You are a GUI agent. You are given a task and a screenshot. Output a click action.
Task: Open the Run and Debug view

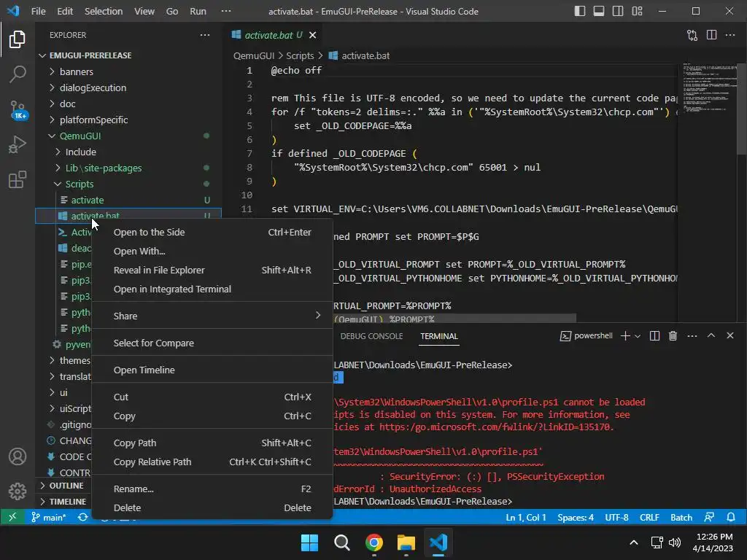pos(18,145)
